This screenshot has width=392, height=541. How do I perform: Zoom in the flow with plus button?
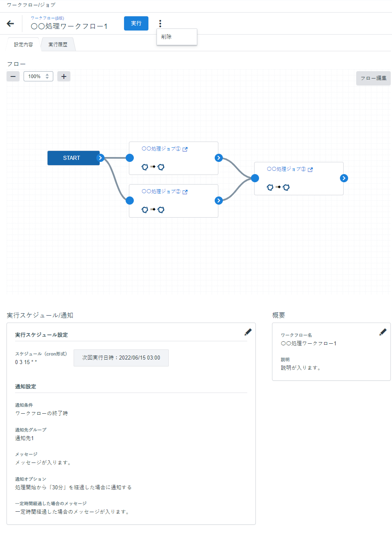point(64,76)
